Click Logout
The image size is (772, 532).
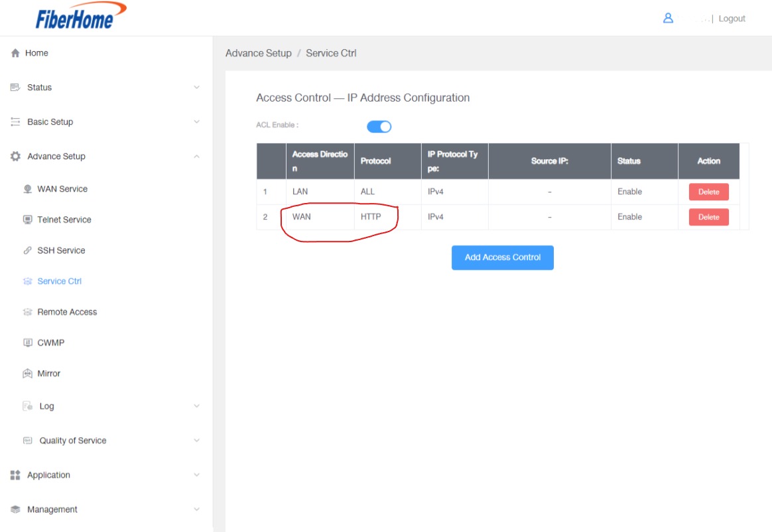click(732, 18)
